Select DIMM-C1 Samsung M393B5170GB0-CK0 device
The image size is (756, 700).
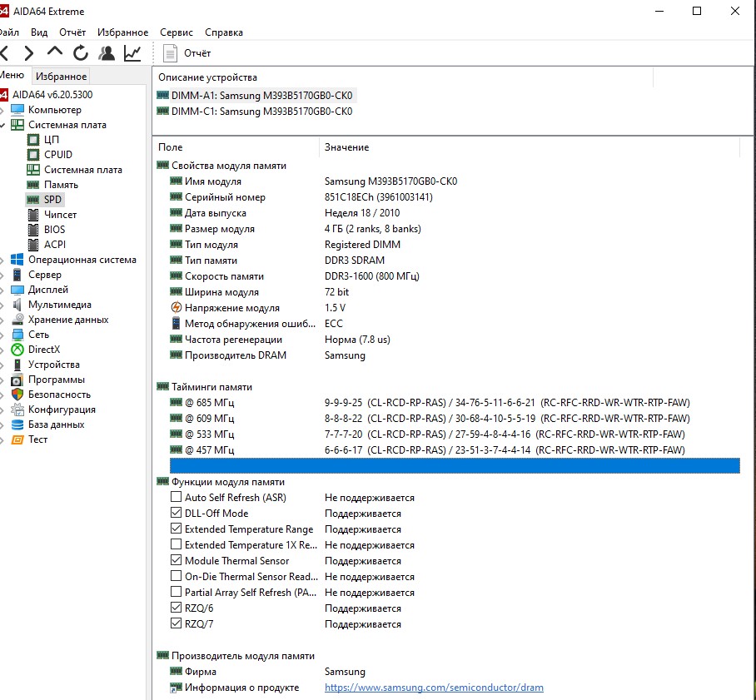pos(261,112)
